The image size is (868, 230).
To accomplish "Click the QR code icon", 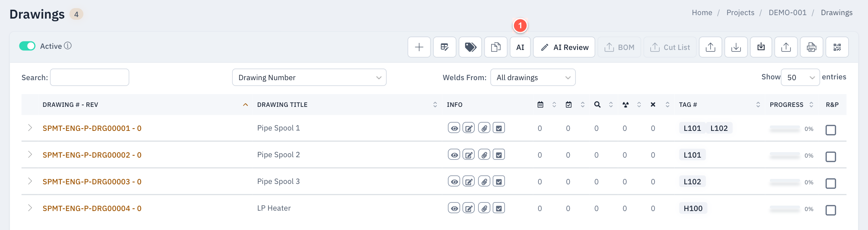I will (837, 47).
